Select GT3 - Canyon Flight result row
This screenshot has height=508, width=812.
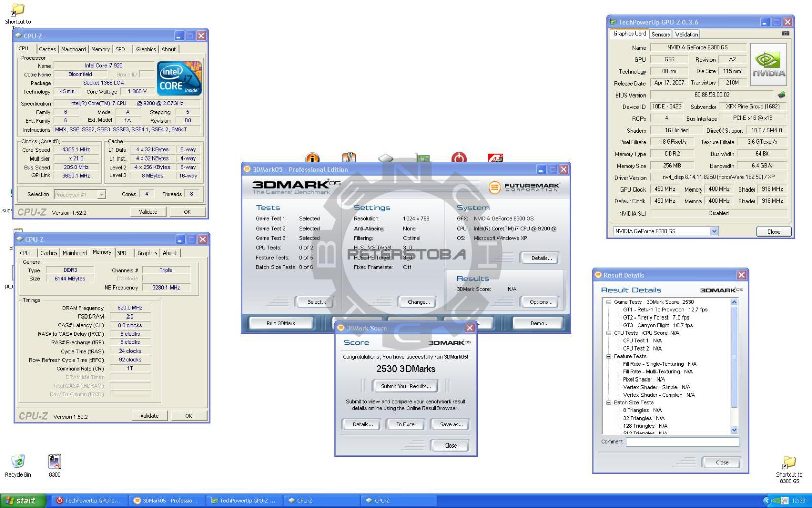click(658, 325)
